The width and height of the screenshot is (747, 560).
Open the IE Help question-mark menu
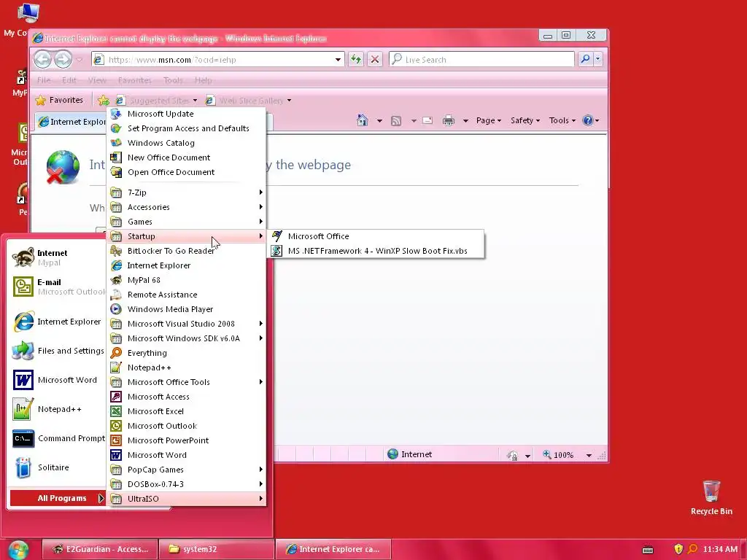point(591,120)
